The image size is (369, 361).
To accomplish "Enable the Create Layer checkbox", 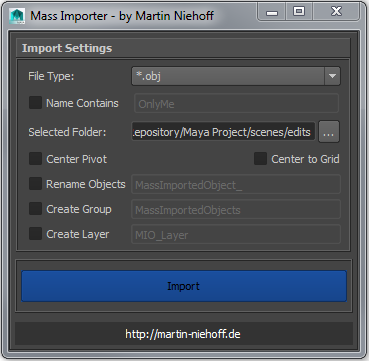I will 35,234.
